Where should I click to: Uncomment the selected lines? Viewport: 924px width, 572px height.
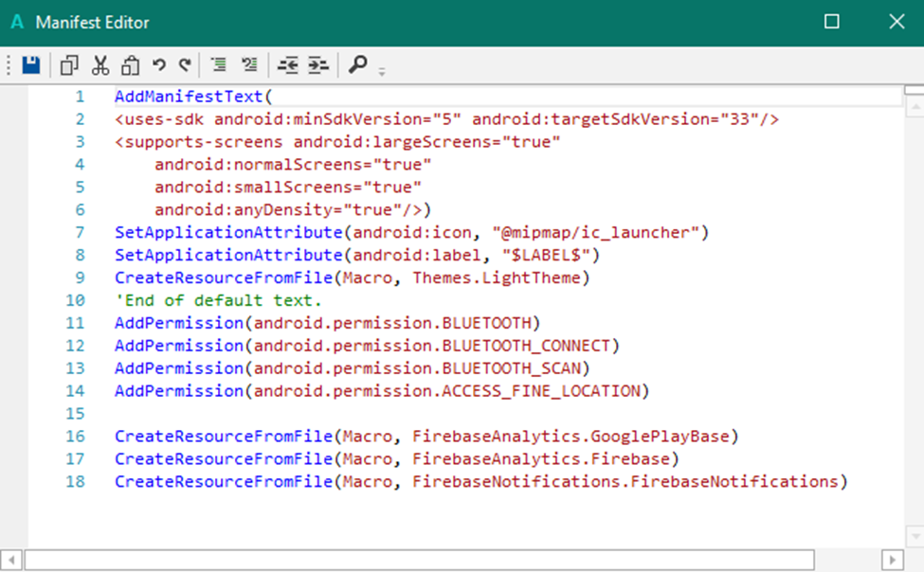tap(249, 63)
